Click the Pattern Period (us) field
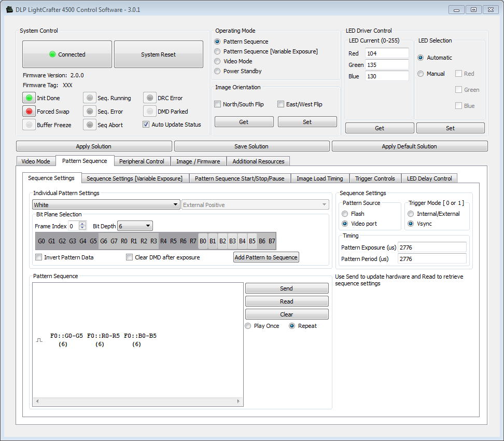The image size is (504, 441). [432, 258]
